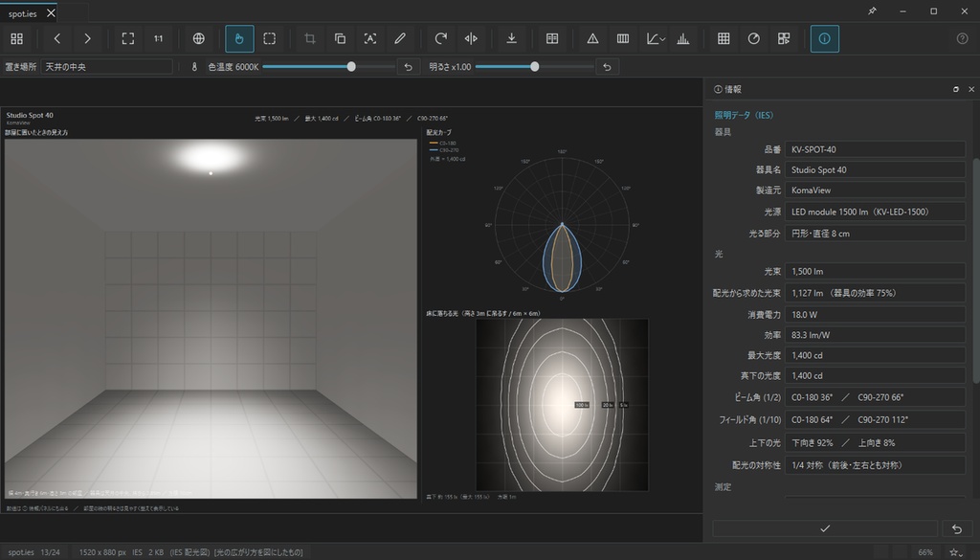Screen dimensions: 980x560
Task: Select the pencil annotate tool
Action: pos(400,38)
